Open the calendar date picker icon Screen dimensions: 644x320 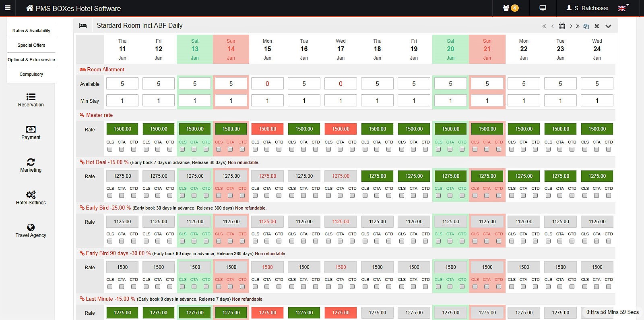[x=562, y=26]
